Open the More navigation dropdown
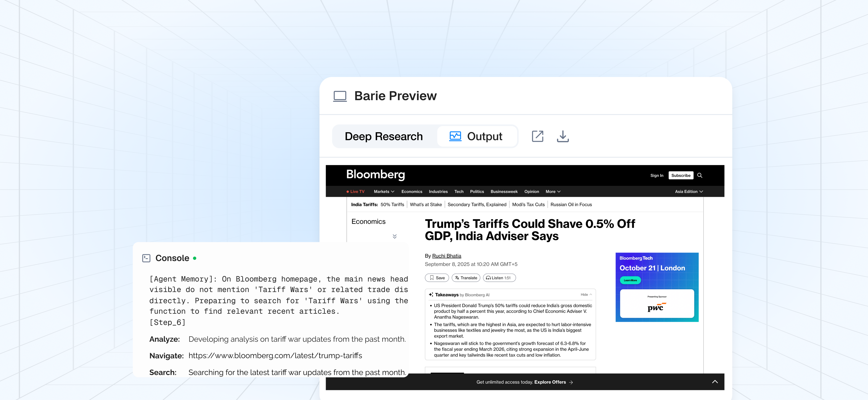868x400 pixels. 553,191
